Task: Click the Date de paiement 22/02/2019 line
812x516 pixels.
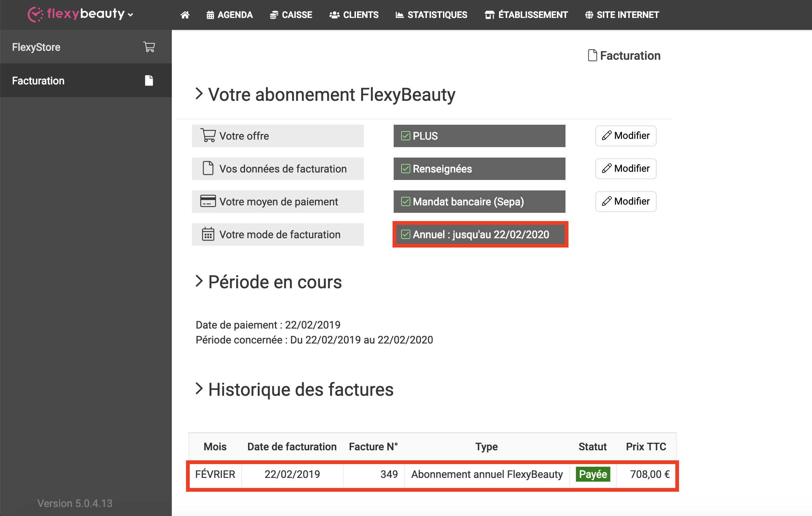Action: click(x=268, y=325)
